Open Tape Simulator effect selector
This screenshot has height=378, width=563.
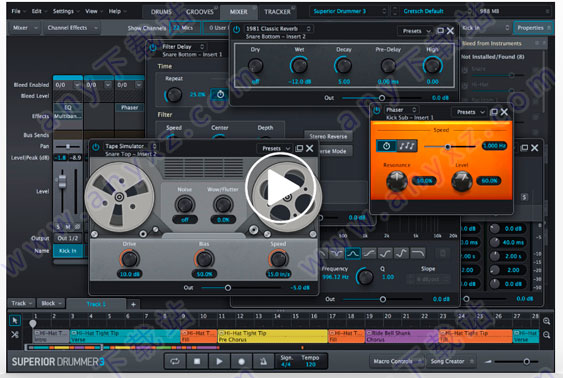point(130,146)
